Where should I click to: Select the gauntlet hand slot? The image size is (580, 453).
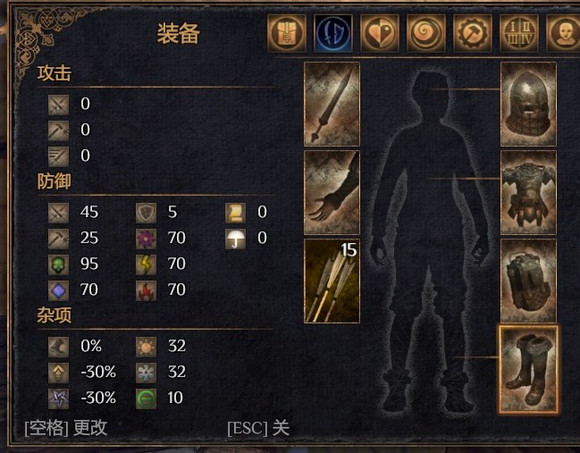[x=332, y=192]
